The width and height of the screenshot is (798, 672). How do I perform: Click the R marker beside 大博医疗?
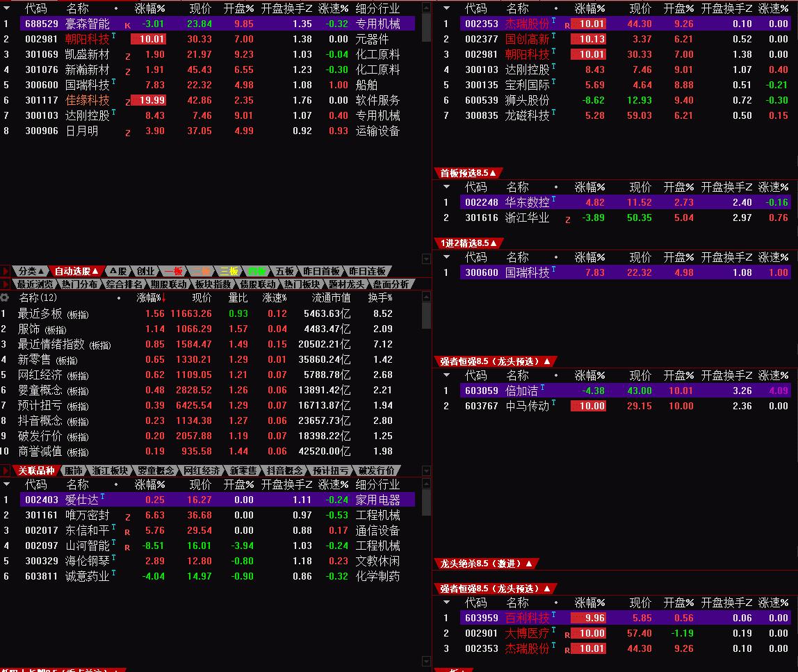point(567,635)
